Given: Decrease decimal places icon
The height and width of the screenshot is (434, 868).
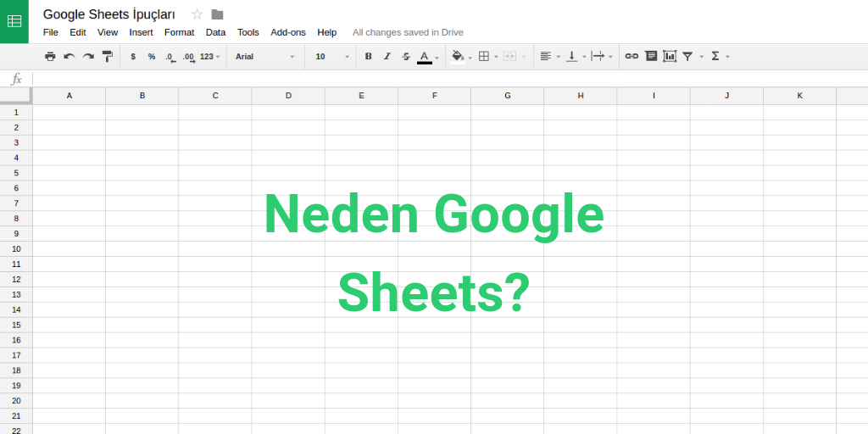Looking at the screenshot, I should [x=170, y=57].
